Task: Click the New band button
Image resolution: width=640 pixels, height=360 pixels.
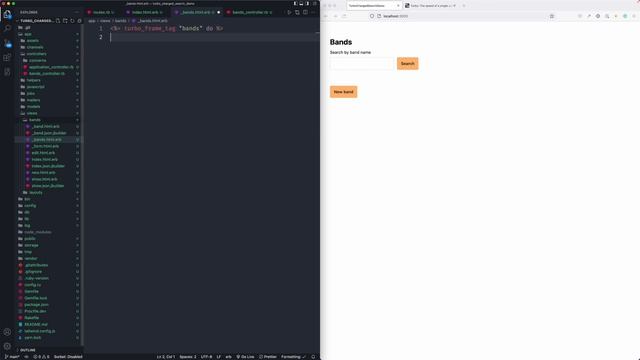Action: tap(343, 92)
